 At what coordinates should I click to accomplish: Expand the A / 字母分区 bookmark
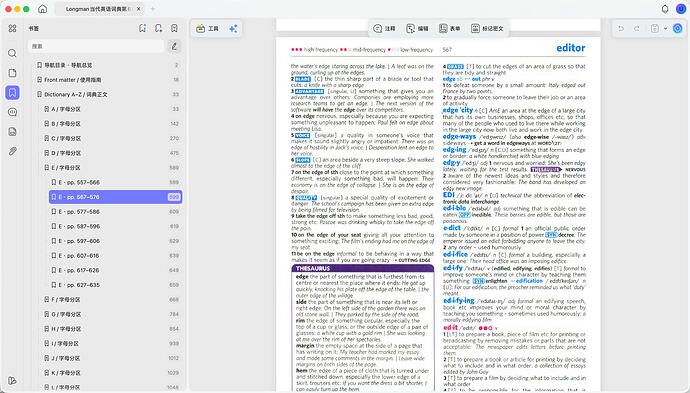[x=46, y=109]
